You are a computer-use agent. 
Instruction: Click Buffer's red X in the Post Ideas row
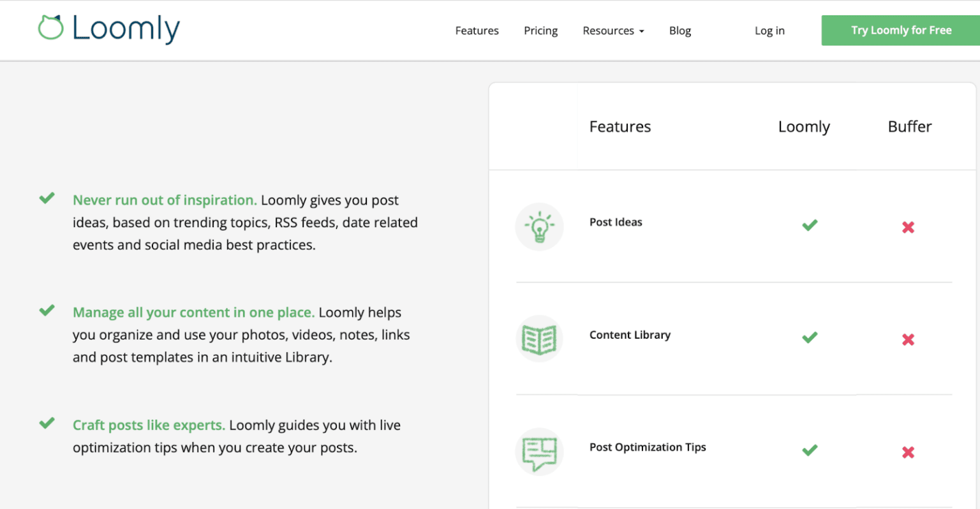(908, 227)
